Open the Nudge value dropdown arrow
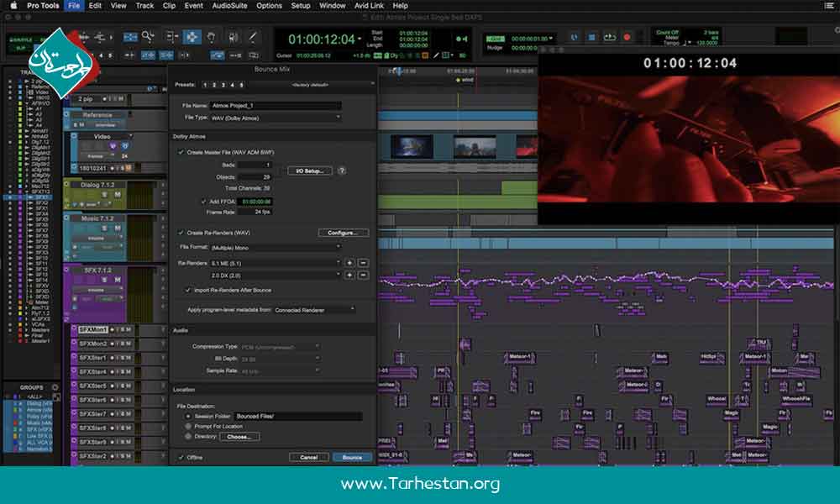This screenshot has width=840, height=504. [551, 38]
